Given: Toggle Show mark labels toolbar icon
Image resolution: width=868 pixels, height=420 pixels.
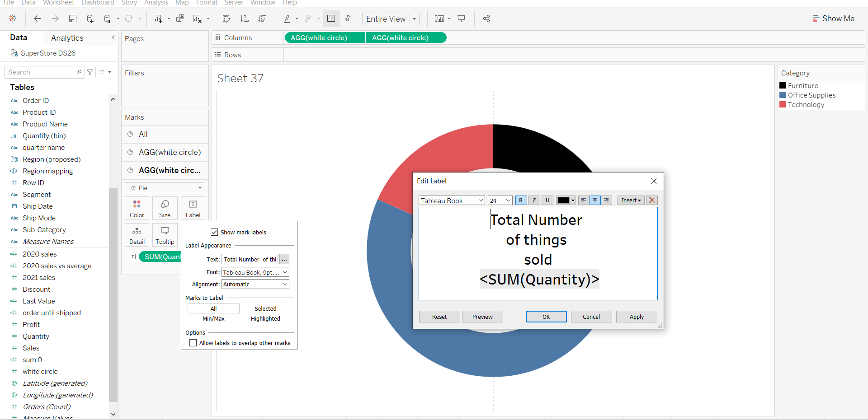Looking at the screenshot, I should (x=331, y=19).
